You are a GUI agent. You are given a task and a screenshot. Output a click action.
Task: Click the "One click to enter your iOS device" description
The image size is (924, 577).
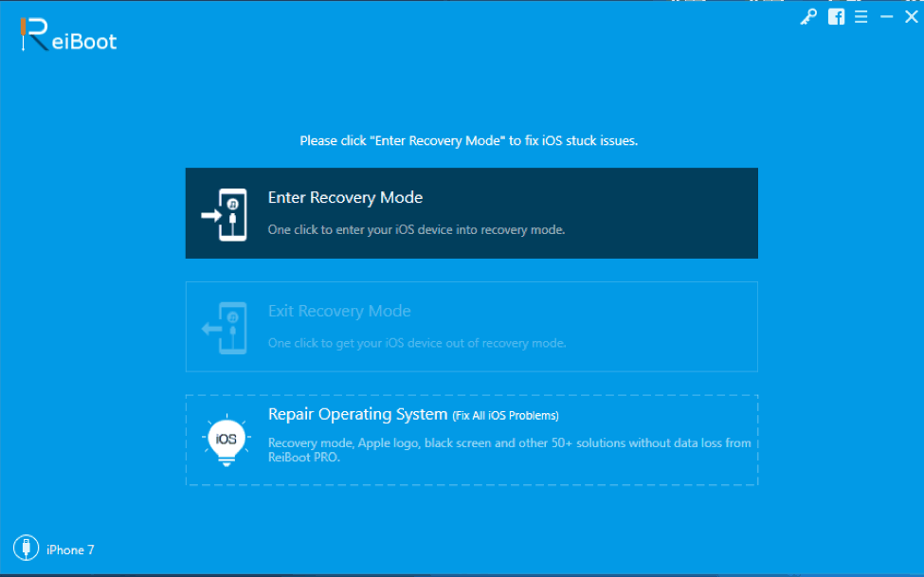click(x=416, y=230)
